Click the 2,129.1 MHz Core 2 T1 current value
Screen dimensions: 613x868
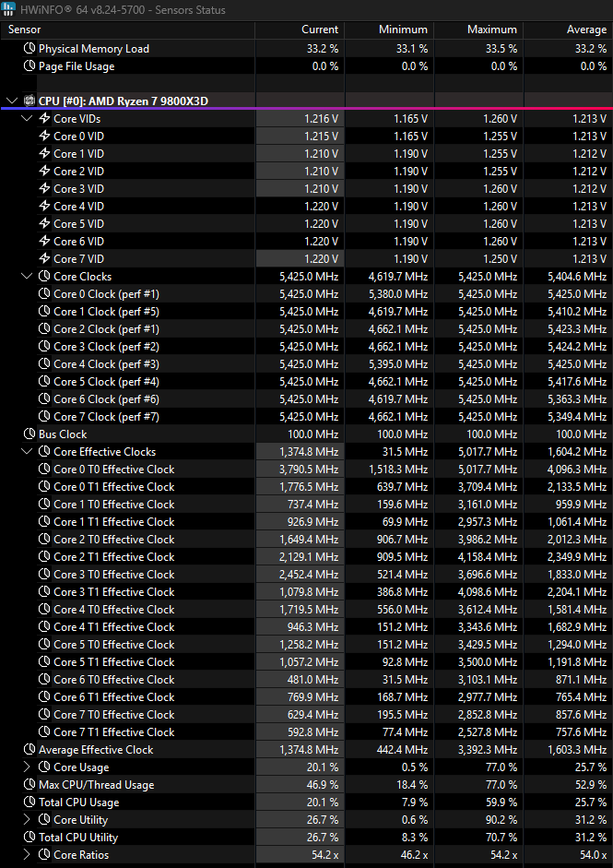point(309,557)
